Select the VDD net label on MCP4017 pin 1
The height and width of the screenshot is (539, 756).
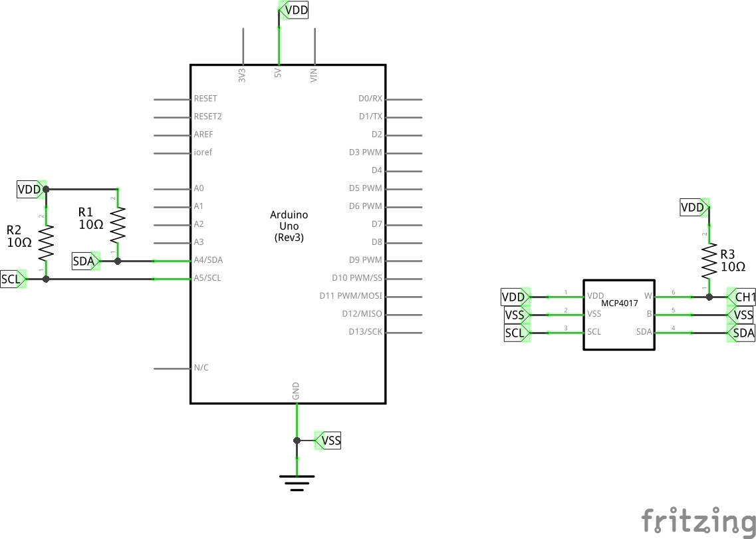coord(516,297)
